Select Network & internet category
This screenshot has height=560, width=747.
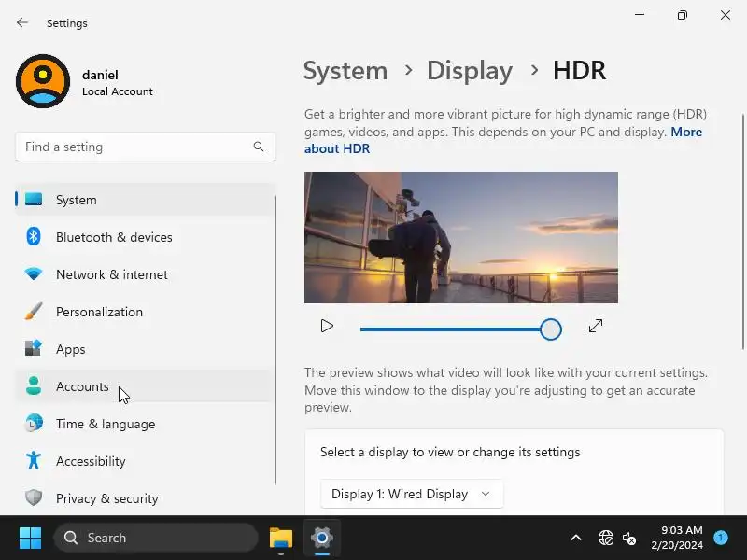pyautogui.click(x=145, y=274)
